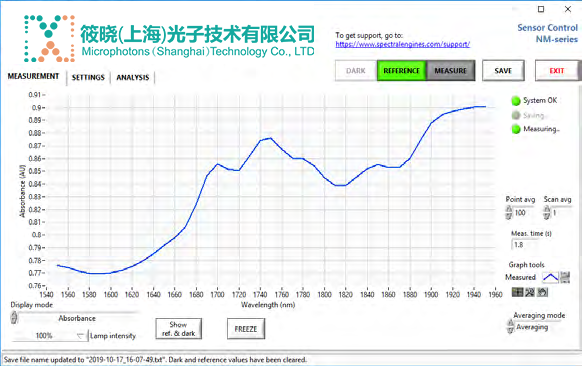Click the System OK indicator light
The height and width of the screenshot is (366, 582).
click(516, 101)
